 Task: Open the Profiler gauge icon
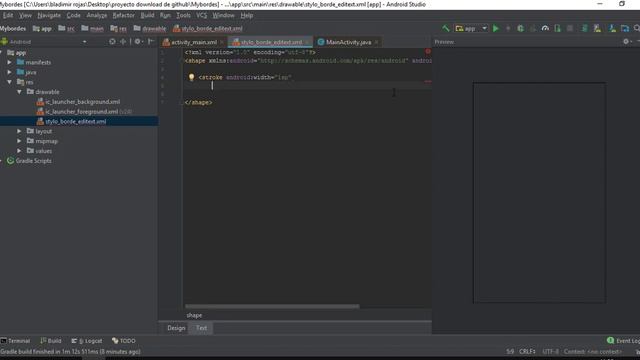click(545, 28)
